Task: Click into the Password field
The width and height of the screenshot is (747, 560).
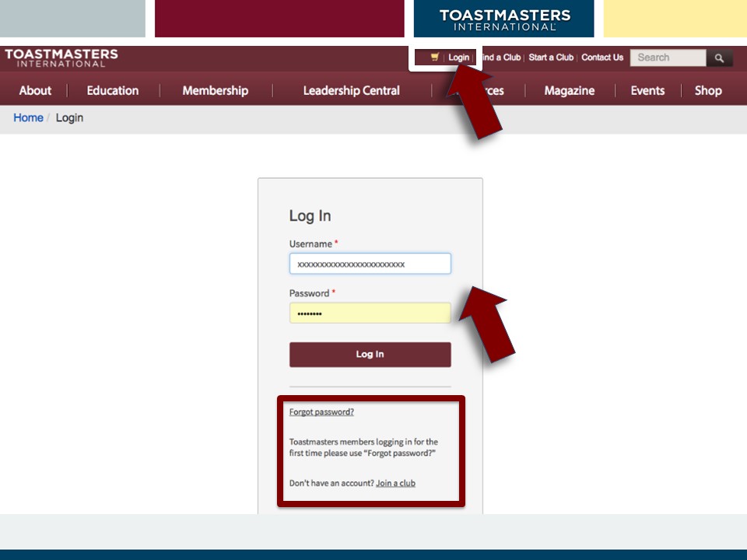Action: click(370, 313)
